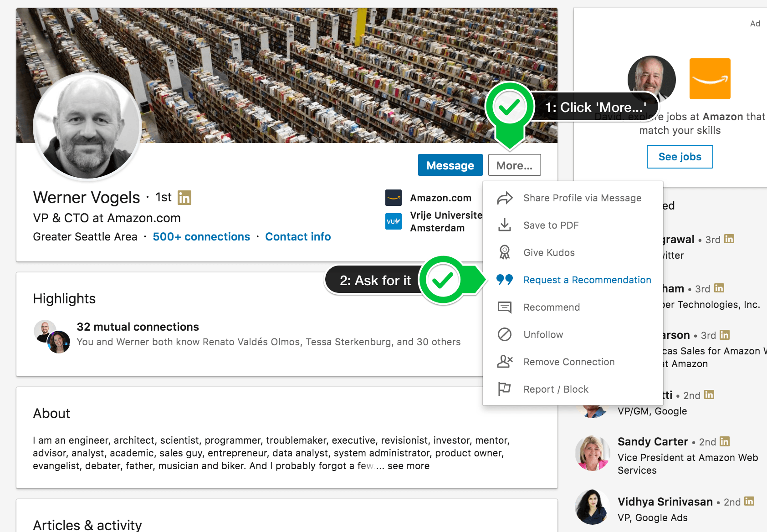Click the 'Greater Seattle Area' location text
The height and width of the screenshot is (532, 767).
pos(85,237)
